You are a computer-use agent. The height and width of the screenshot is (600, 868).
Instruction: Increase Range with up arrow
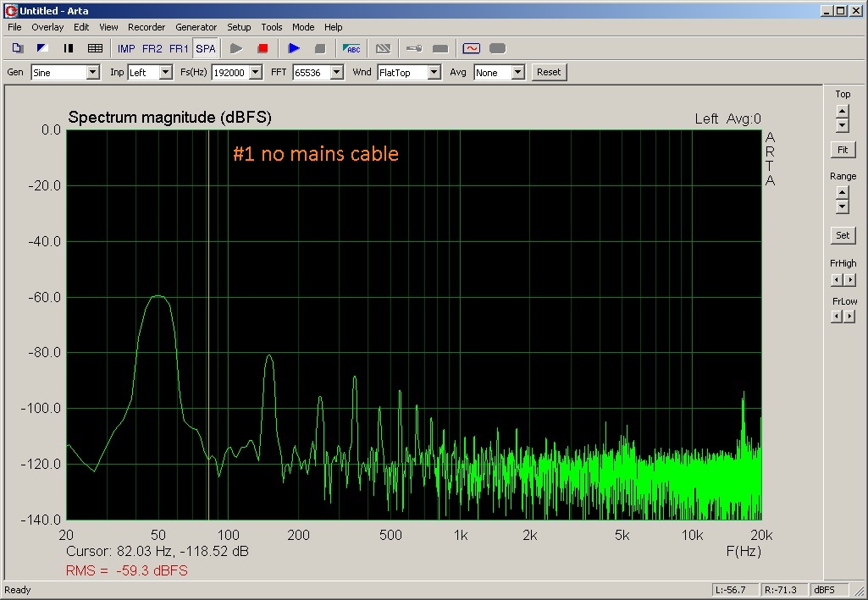(843, 193)
